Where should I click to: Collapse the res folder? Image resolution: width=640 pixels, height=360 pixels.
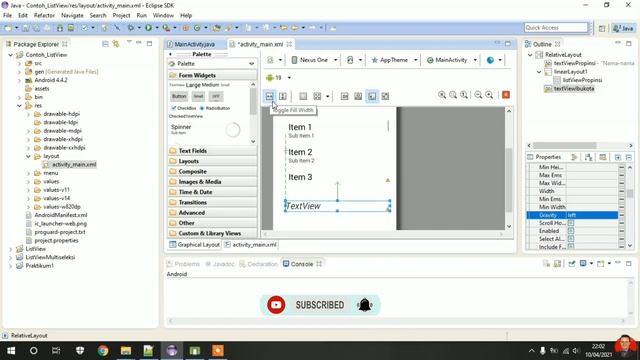(x=19, y=106)
